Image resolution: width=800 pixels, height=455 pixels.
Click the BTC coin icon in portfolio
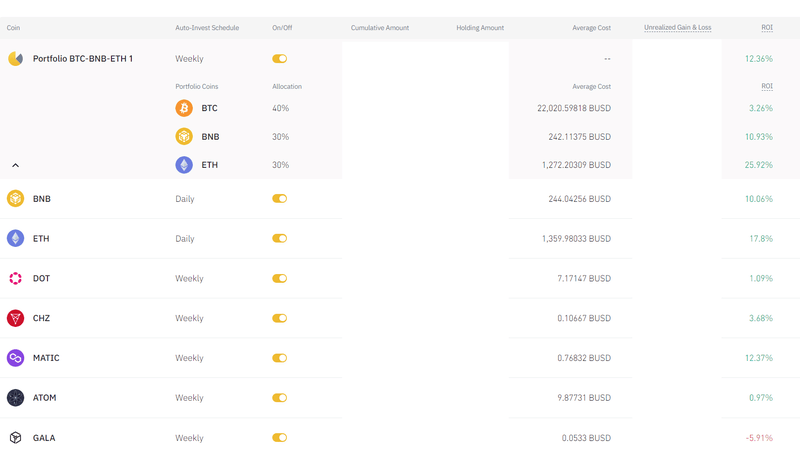tap(184, 108)
